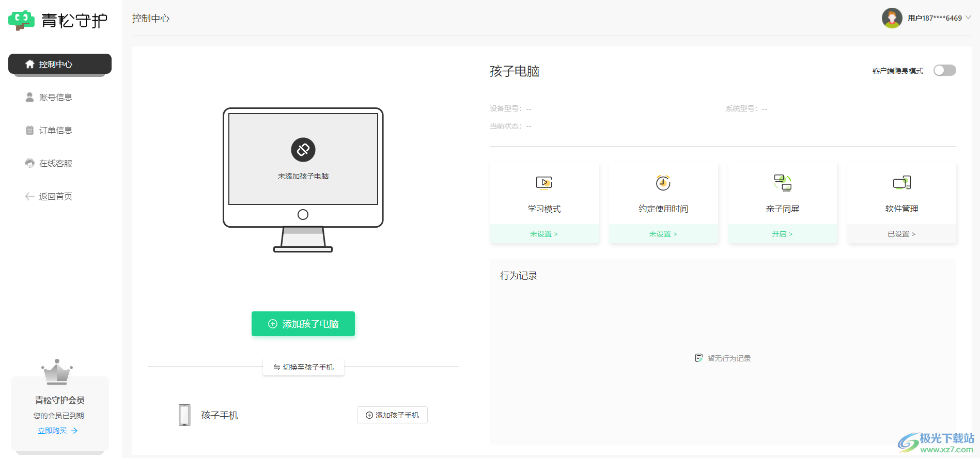Click the 孩子电脑 heading
Screen dimensions: 980x458
[515, 71]
